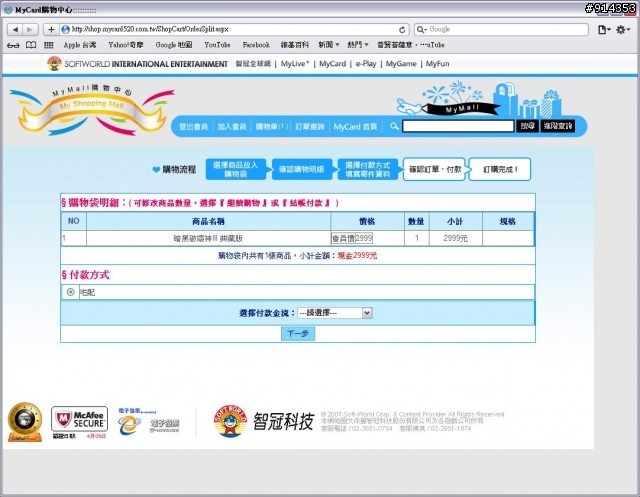
Task: Open the 選擇付款金流 dropdown
Action: pos(335,313)
